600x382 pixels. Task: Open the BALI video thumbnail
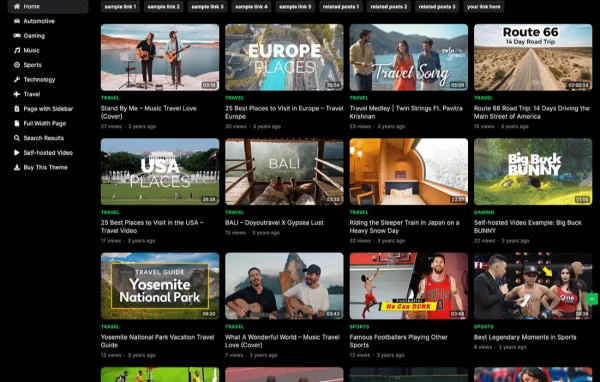pos(284,171)
